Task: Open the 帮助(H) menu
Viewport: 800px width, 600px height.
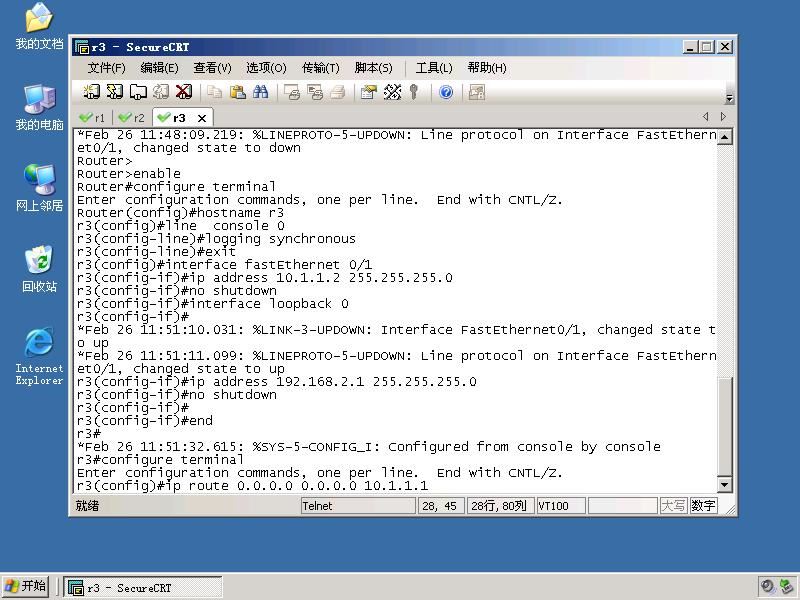Action: click(x=487, y=68)
